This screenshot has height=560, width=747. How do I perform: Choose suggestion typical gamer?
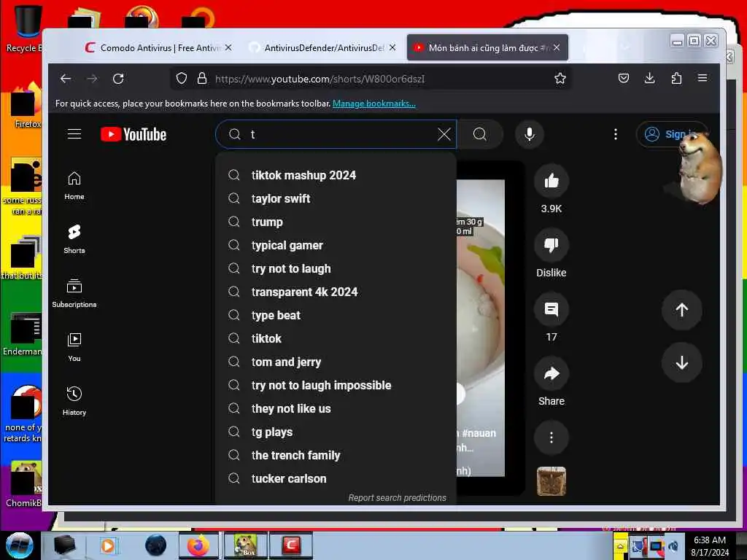[x=336, y=245]
